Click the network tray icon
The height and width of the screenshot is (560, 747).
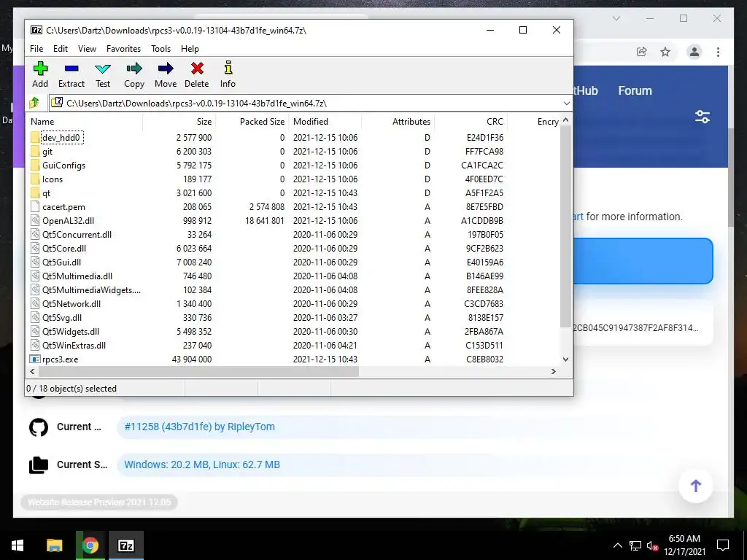pos(635,545)
